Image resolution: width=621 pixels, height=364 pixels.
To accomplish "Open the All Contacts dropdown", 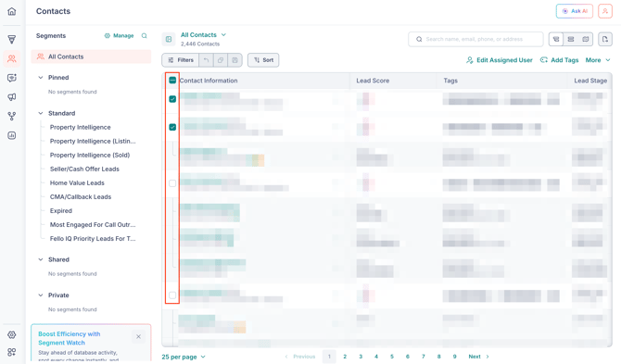I will pos(203,35).
